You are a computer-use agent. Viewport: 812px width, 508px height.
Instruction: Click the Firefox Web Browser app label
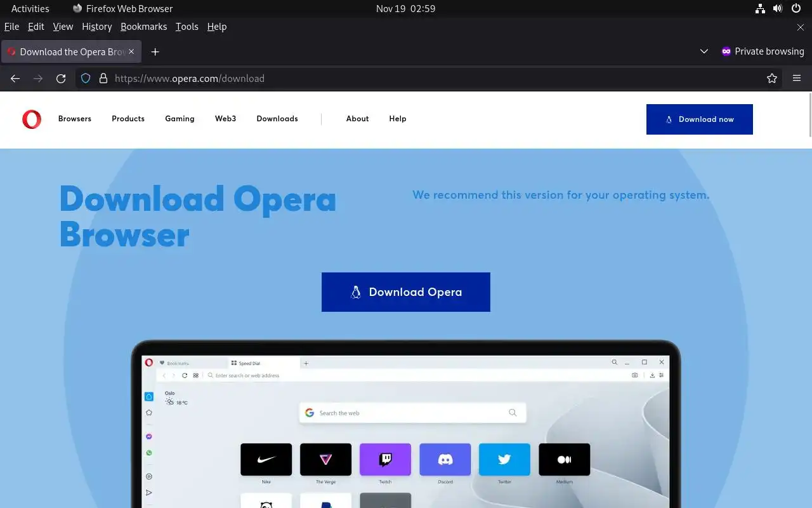(122, 8)
